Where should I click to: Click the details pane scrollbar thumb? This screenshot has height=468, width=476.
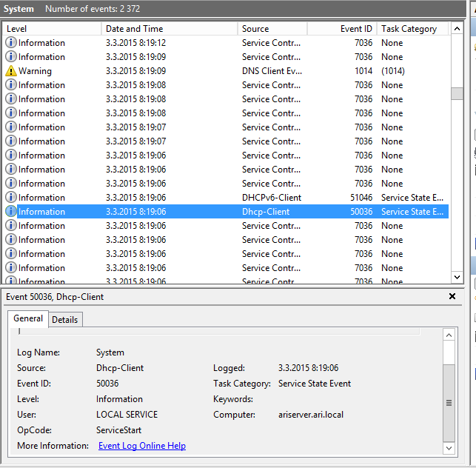coord(449,403)
